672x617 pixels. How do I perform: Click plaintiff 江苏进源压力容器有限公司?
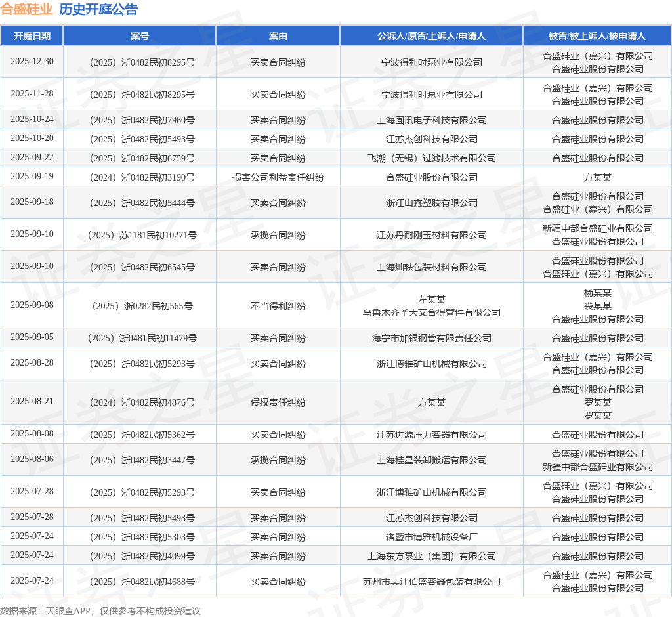pos(432,435)
